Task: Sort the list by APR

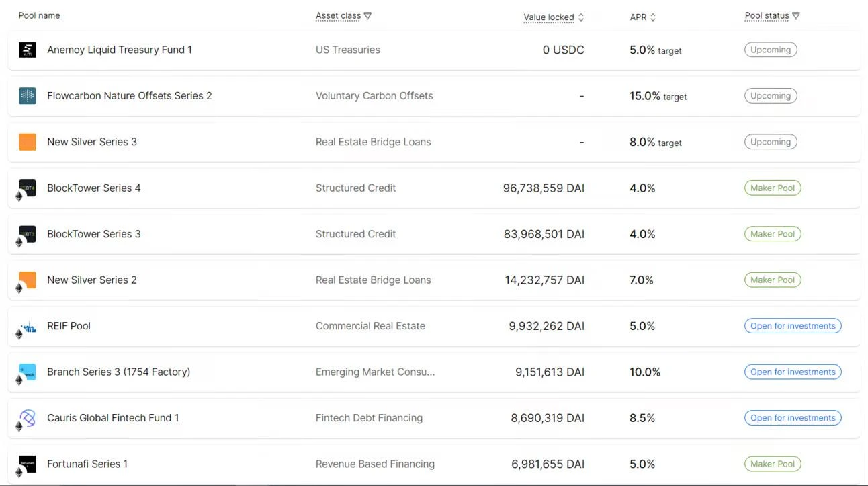Action: click(652, 17)
